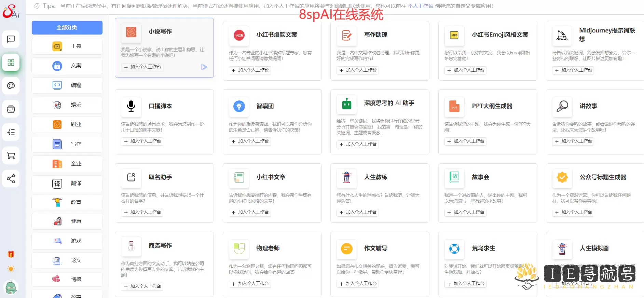644x298 pixels.
Task: Select the 工具 category
Action: [x=67, y=46]
